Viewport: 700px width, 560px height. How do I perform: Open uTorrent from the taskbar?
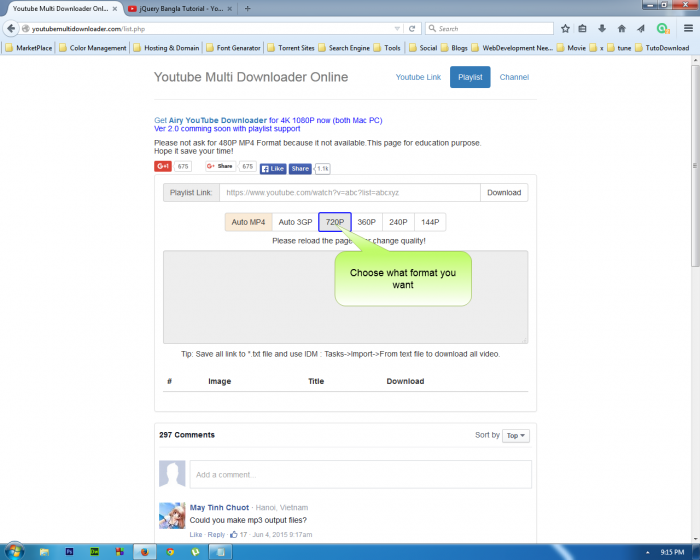pos(195,552)
